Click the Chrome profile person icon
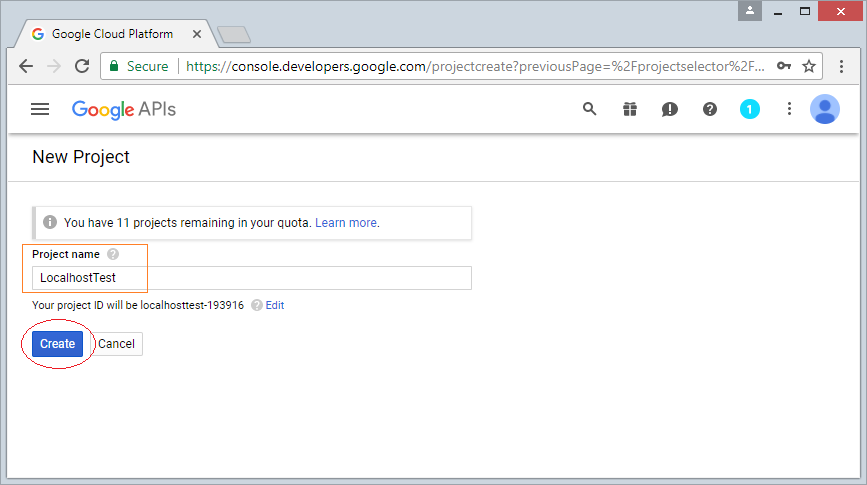This screenshot has height=485, width=867. coord(750,11)
